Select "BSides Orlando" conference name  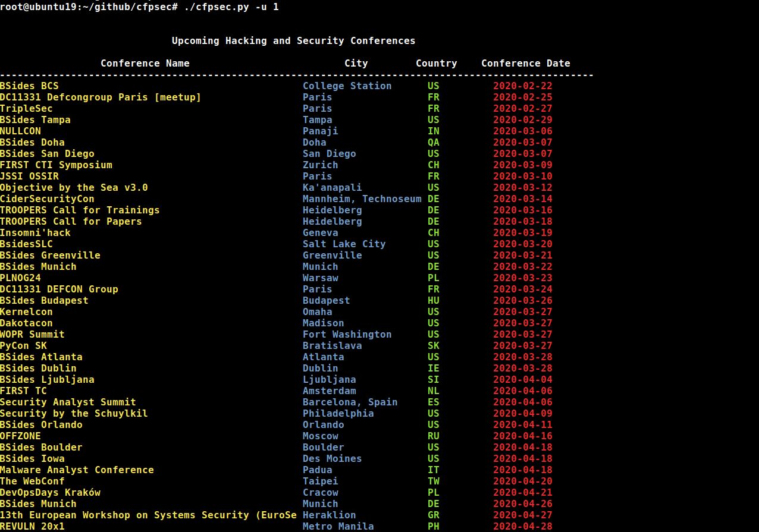point(41,424)
